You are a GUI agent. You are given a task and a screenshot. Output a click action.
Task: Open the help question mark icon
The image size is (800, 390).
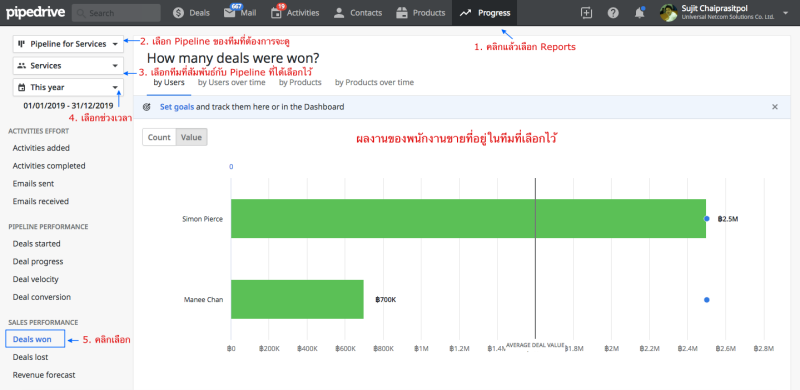[613, 13]
